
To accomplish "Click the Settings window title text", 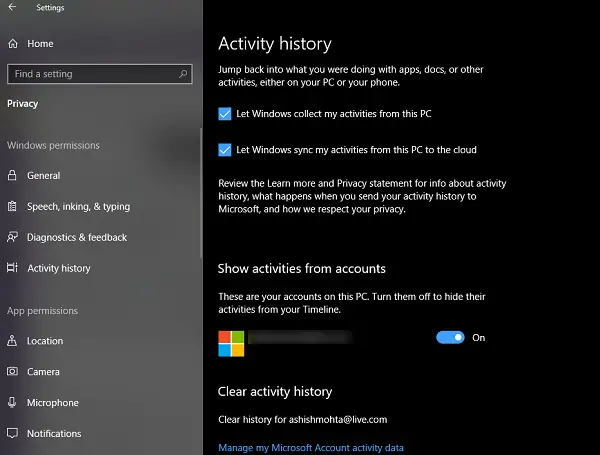I will (x=50, y=7).
